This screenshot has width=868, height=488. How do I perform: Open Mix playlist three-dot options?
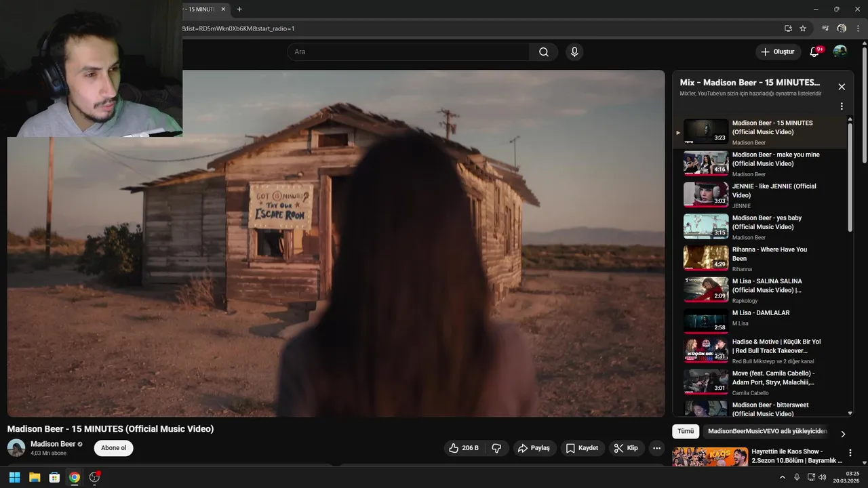842,106
